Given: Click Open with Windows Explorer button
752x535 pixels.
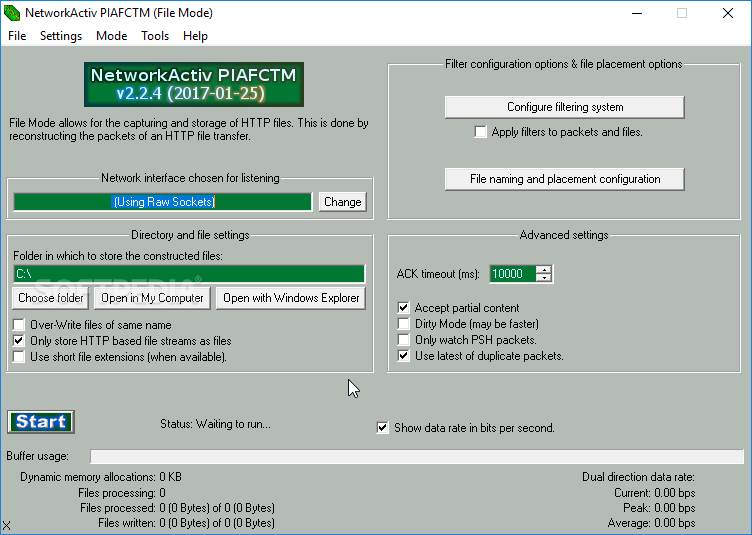Looking at the screenshot, I should point(291,298).
